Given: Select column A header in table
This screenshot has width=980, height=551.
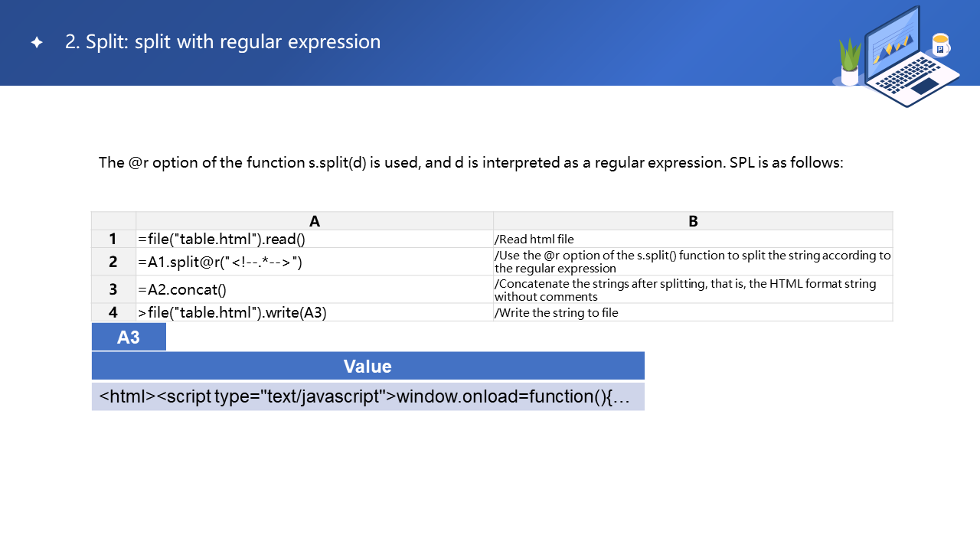Looking at the screenshot, I should [315, 221].
